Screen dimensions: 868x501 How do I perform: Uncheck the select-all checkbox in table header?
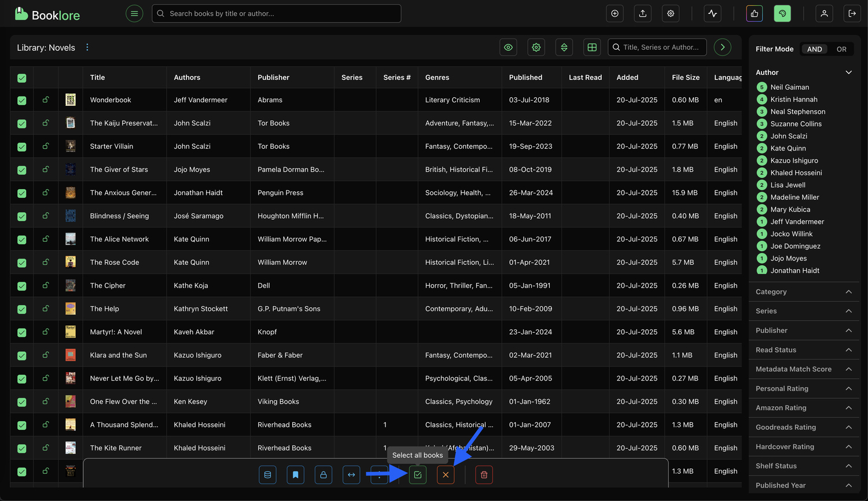point(21,77)
